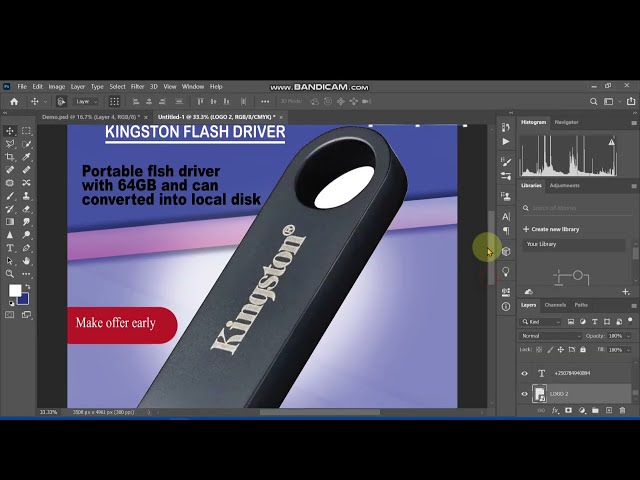The width and height of the screenshot is (640, 480).
Task: Toggle Auto-Select checkbox in options bar
Action: click(x=61, y=102)
